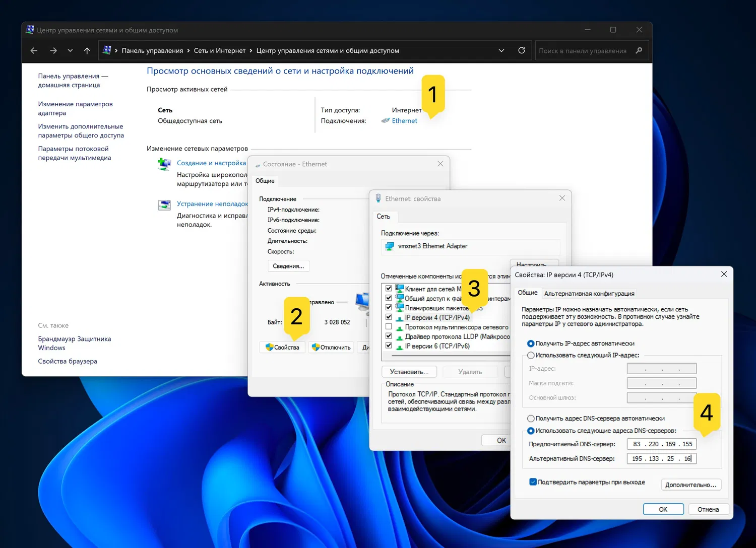Click the search magnifier icon

coord(639,50)
